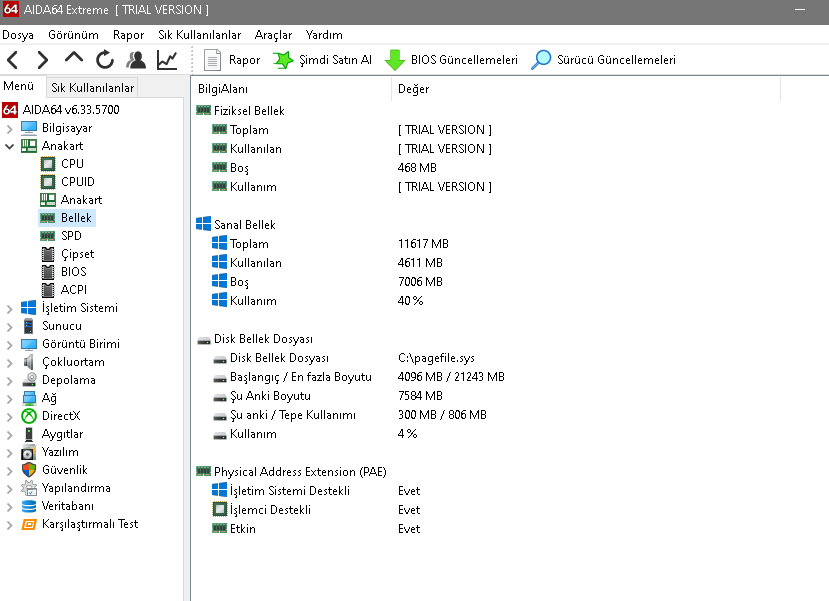Click the Ağ network icon
The image size is (829, 601).
29,398
